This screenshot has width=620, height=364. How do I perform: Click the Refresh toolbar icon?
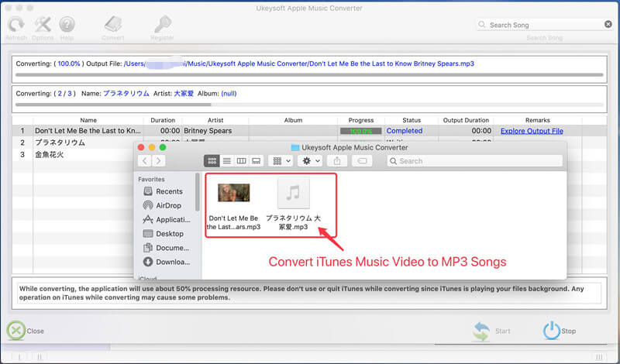click(16, 25)
